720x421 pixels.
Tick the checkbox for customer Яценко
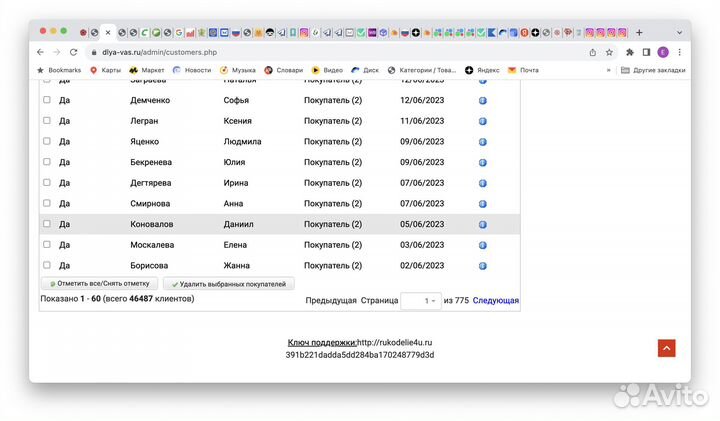pyautogui.click(x=46, y=141)
